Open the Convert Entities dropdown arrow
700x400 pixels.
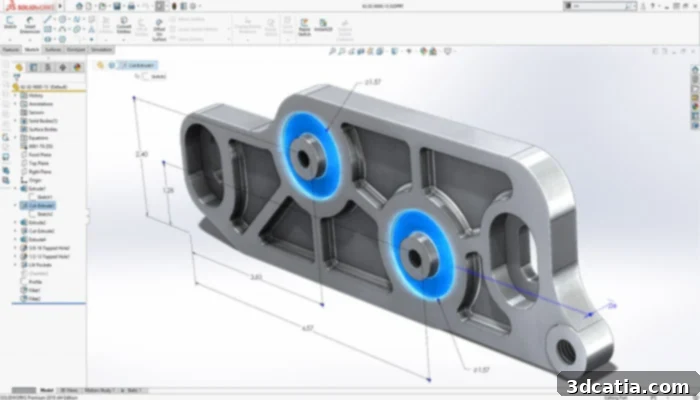pyautogui.click(x=124, y=39)
